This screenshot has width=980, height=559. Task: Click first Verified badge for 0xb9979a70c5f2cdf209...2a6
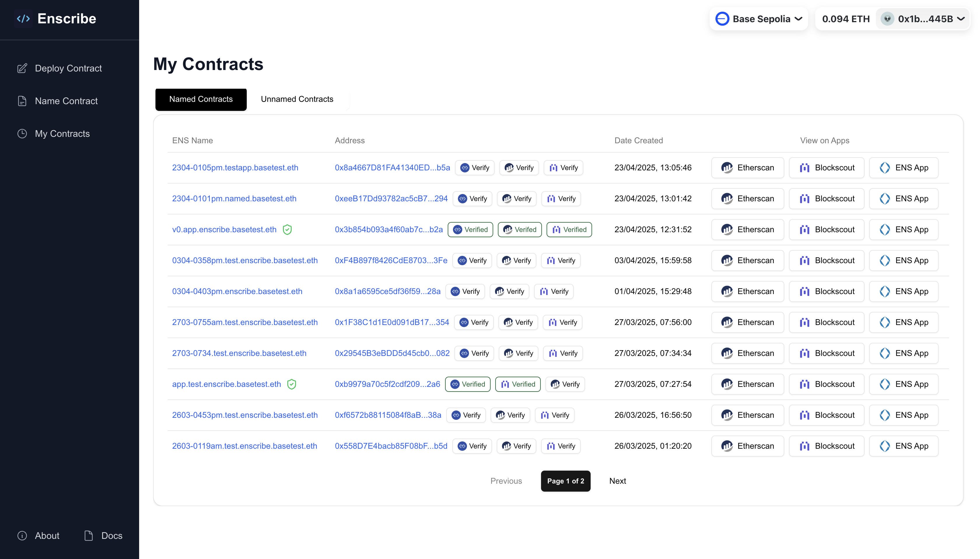(x=467, y=384)
